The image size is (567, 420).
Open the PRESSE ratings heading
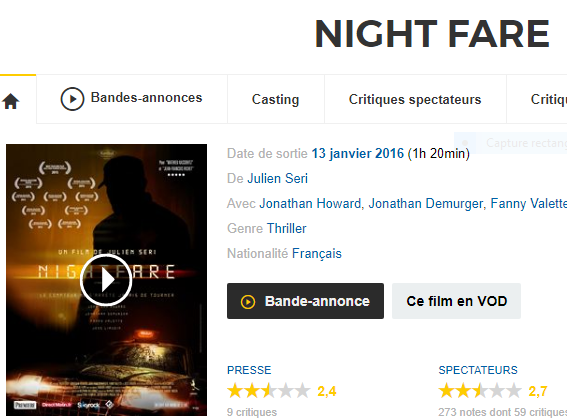point(249,370)
